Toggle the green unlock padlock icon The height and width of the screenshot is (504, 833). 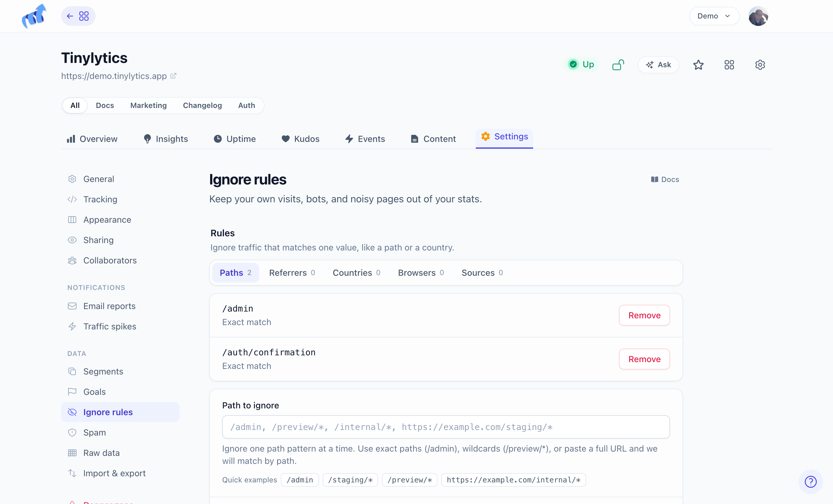(x=618, y=64)
